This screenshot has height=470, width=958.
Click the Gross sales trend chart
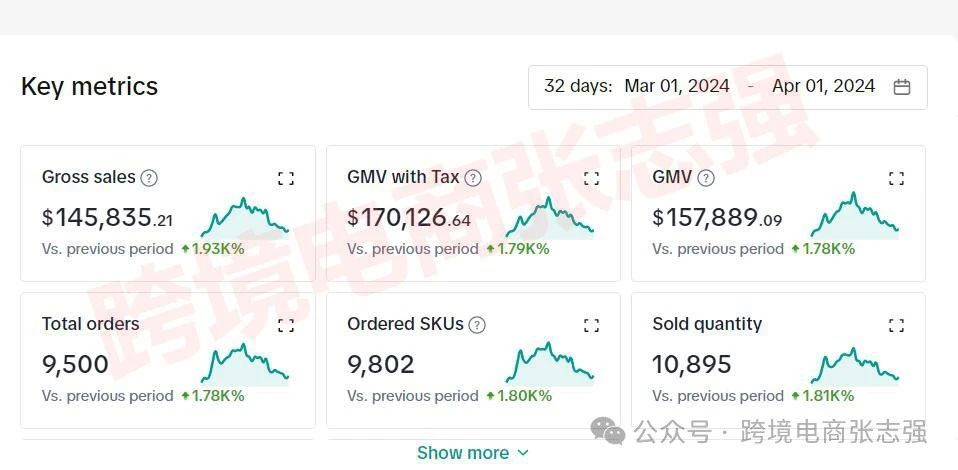(x=244, y=217)
